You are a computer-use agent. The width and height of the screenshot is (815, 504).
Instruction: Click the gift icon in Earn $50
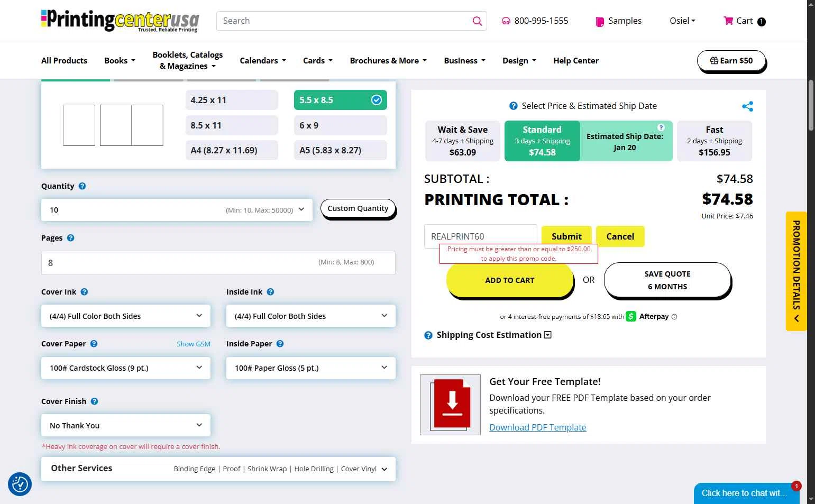[x=714, y=61]
